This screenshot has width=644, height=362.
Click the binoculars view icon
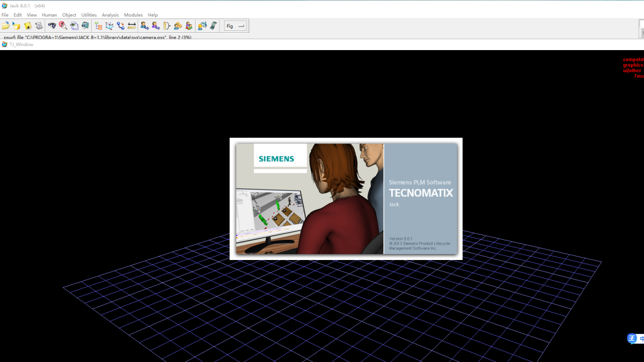tap(52, 26)
